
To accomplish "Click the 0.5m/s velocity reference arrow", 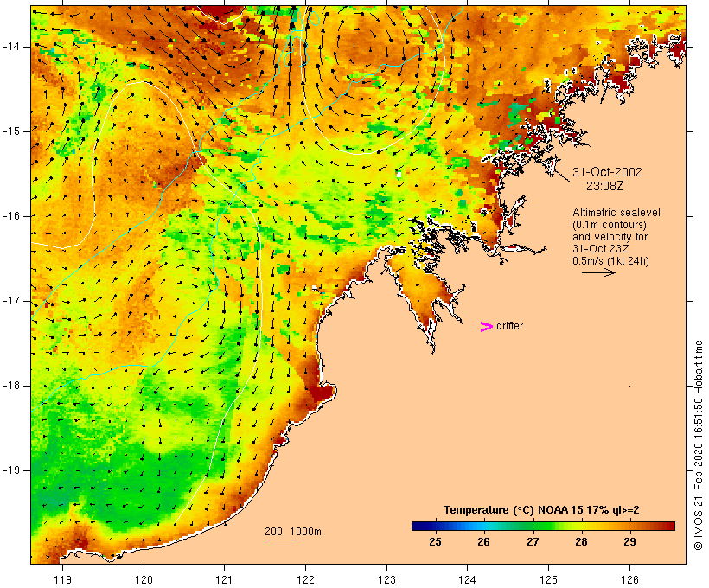I will pyautogui.click(x=598, y=272).
